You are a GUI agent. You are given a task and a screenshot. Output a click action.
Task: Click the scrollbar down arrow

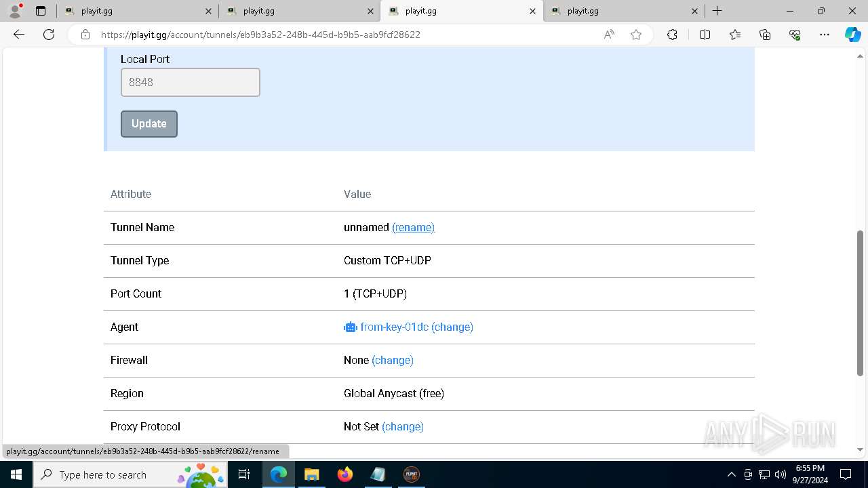(860, 449)
